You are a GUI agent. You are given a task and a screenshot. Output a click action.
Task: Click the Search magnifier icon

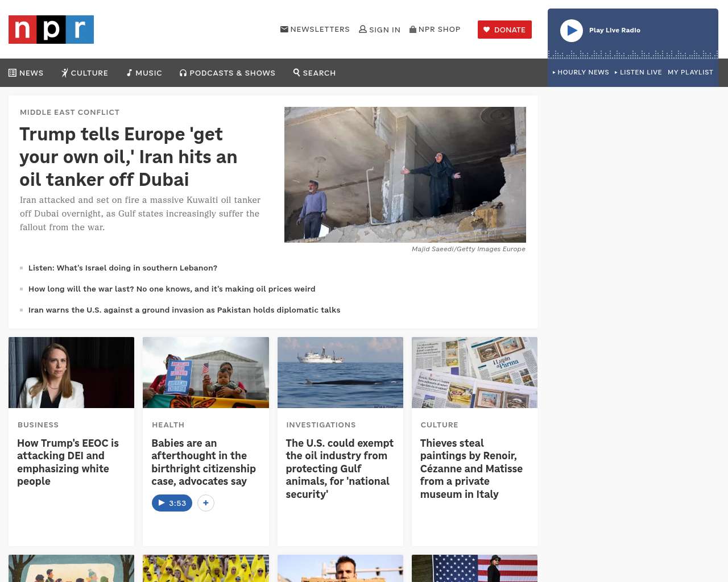(x=296, y=72)
